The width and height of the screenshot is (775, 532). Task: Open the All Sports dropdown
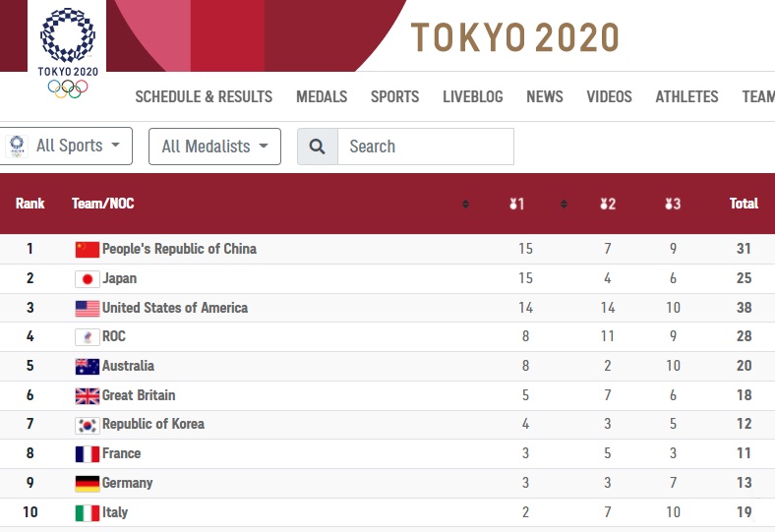66,146
